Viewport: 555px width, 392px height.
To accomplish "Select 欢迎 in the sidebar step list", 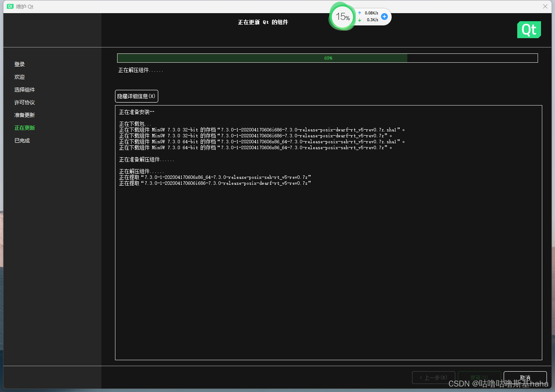I will click(x=19, y=77).
